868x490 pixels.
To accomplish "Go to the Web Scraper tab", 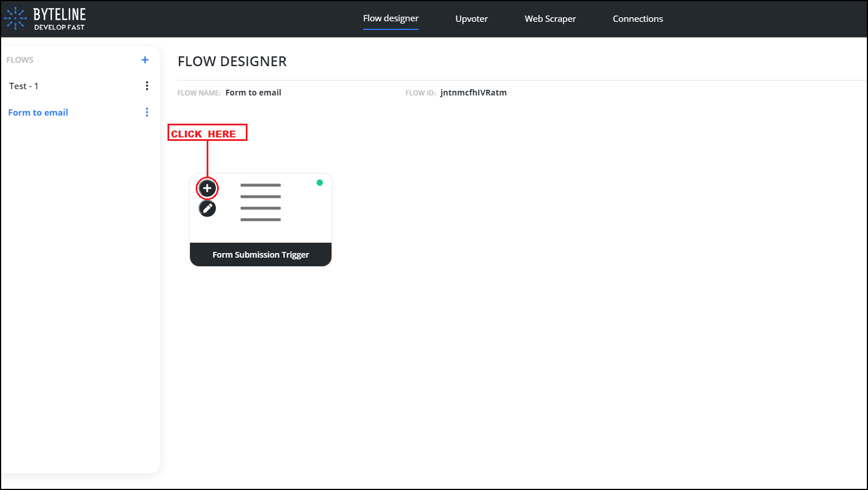I will point(550,19).
